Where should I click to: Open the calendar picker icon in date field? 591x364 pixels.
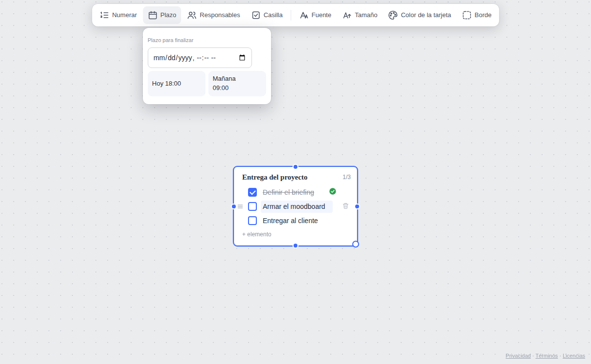(242, 58)
